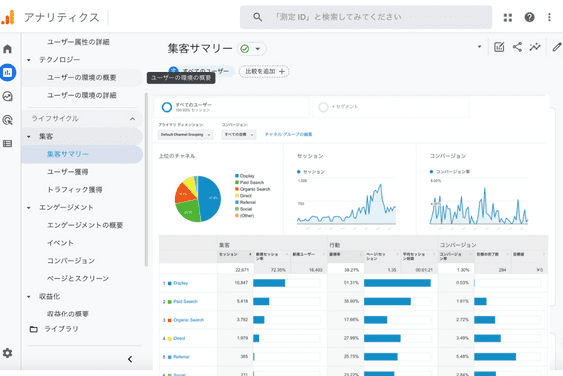Open the Organic Search channel link
The width and height of the screenshot is (563, 376).
coord(189,320)
